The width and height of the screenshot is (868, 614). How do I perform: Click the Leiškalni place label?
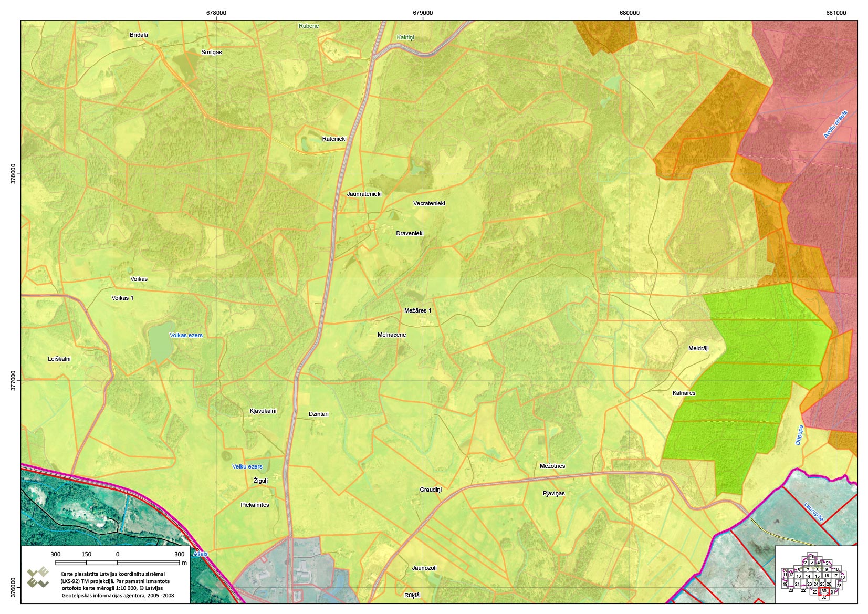point(59,359)
